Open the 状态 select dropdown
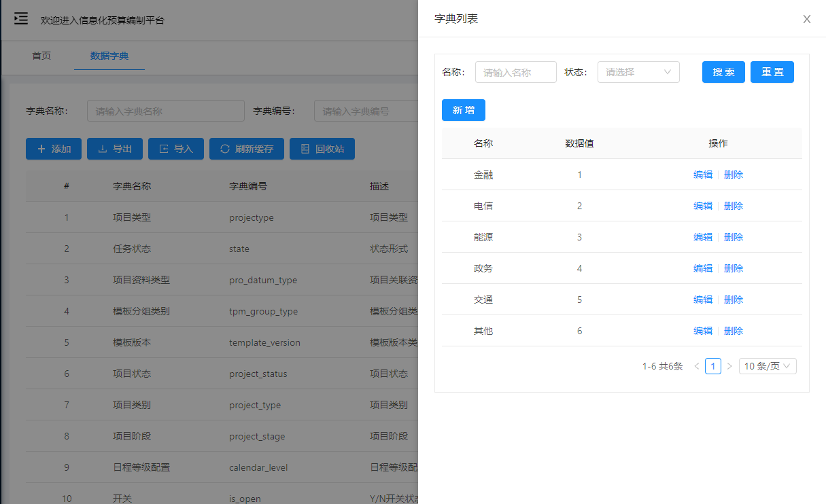The height and width of the screenshot is (504, 826). click(x=638, y=72)
